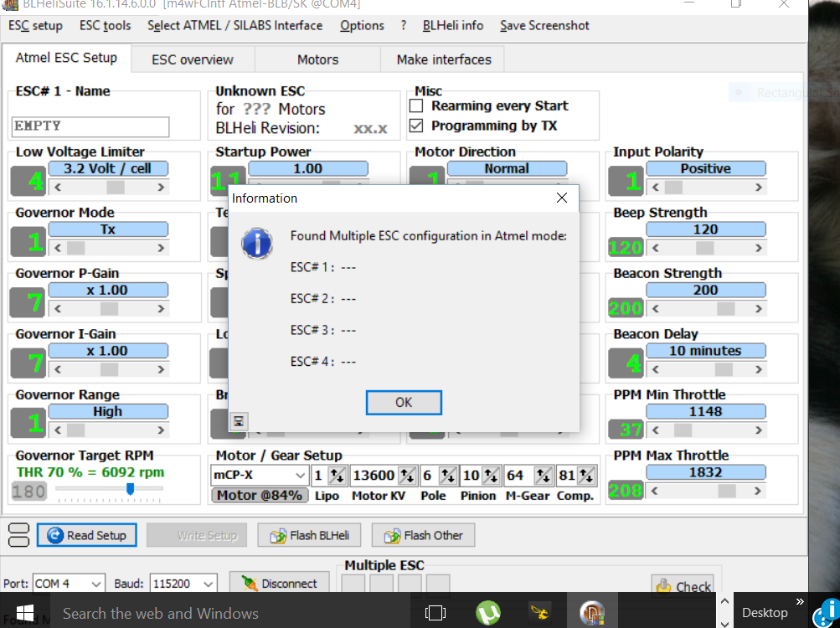
Task: Increase Low Voltage Limiter with right arrow
Action: click(161, 187)
